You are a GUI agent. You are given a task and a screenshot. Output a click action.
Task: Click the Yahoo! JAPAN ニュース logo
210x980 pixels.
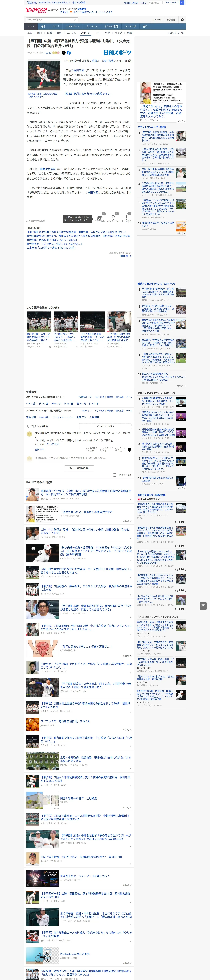[42, 10]
